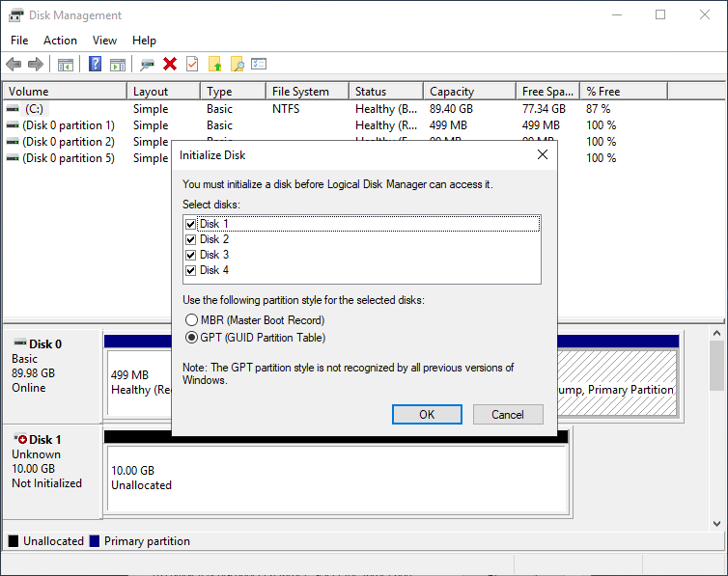728x576 pixels.
Task: Click the Show/Hide Console Tree icon
Action: tap(66, 64)
